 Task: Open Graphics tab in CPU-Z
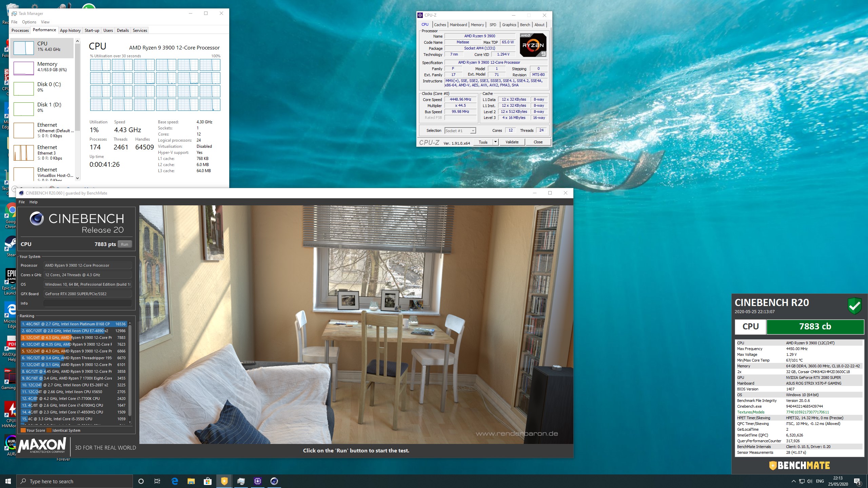pyautogui.click(x=509, y=25)
